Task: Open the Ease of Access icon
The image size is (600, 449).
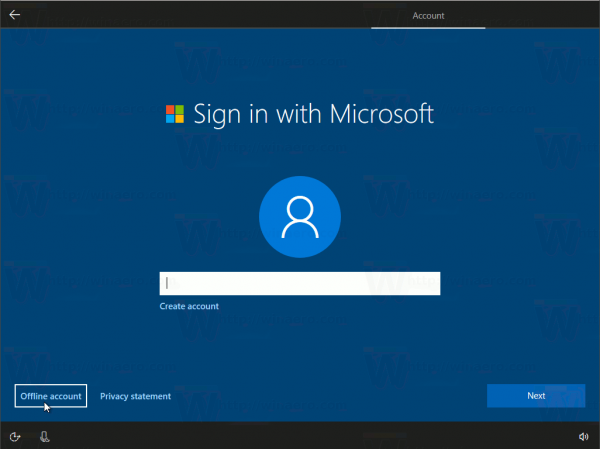Action: click(x=16, y=436)
